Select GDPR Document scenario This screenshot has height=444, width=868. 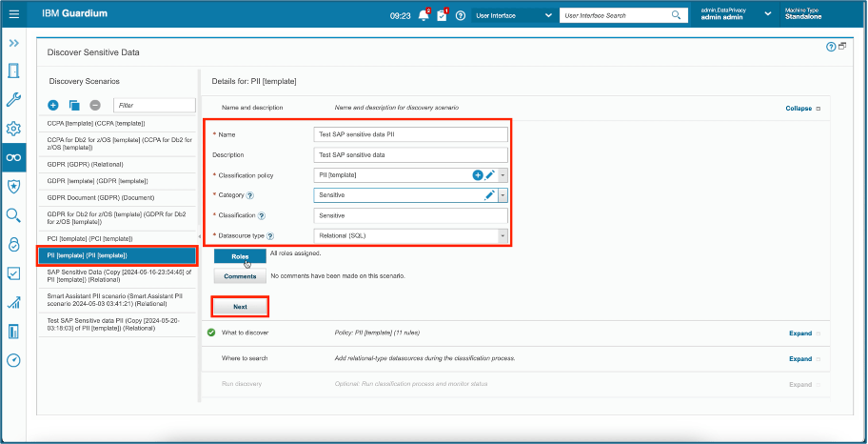pyautogui.click(x=117, y=197)
